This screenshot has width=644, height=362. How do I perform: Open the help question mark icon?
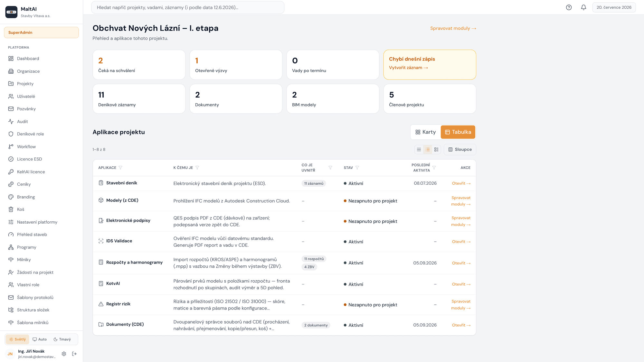pyautogui.click(x=569, y=7)
